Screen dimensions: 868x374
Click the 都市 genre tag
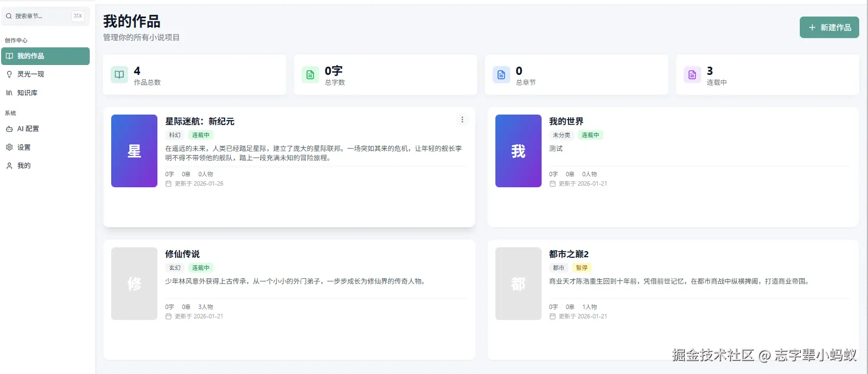[x=559, y=268]
